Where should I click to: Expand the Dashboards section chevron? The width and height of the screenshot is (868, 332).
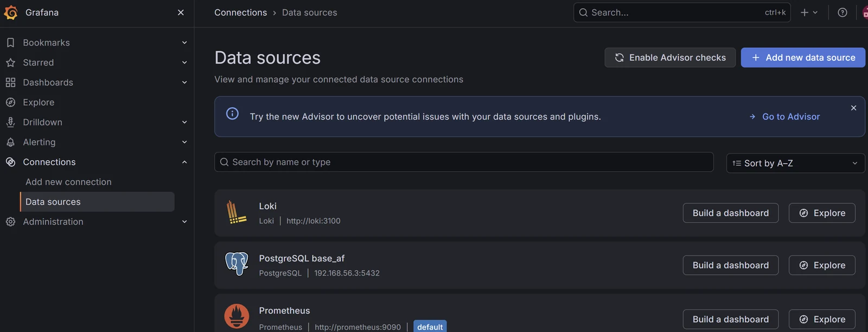(184, 82)
